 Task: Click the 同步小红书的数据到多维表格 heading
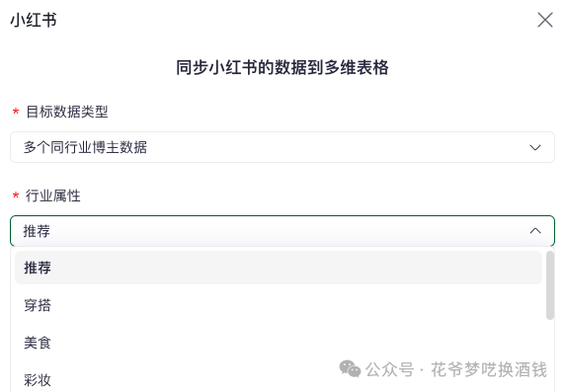282,68
